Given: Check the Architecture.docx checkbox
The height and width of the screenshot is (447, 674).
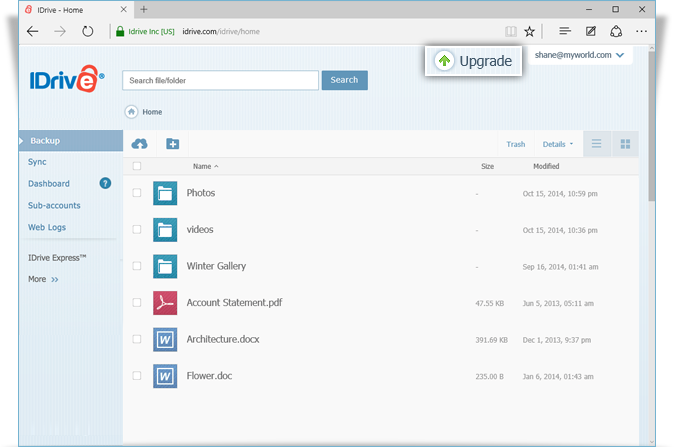Looking at the screenshot, I should click(137, 339).
